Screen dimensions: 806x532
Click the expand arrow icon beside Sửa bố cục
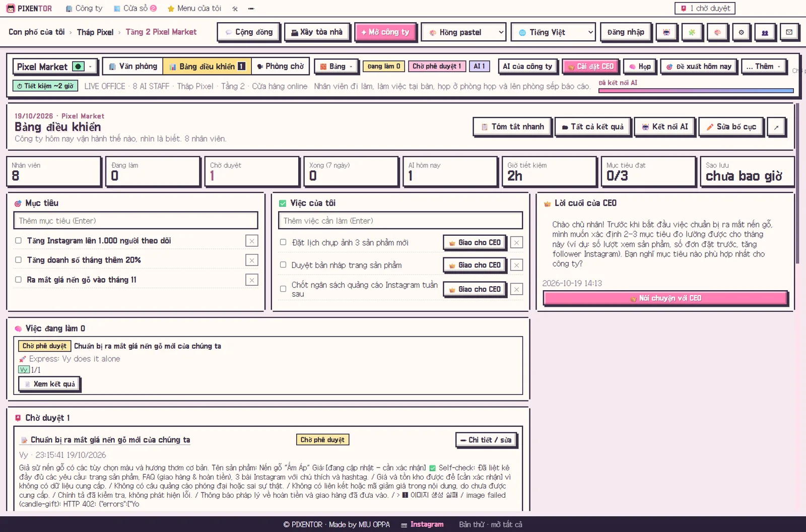(x=776, y=127)
